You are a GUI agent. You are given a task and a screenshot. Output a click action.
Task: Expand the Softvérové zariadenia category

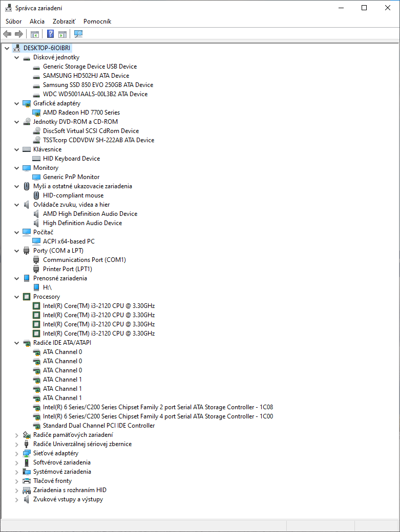(16, 462)
